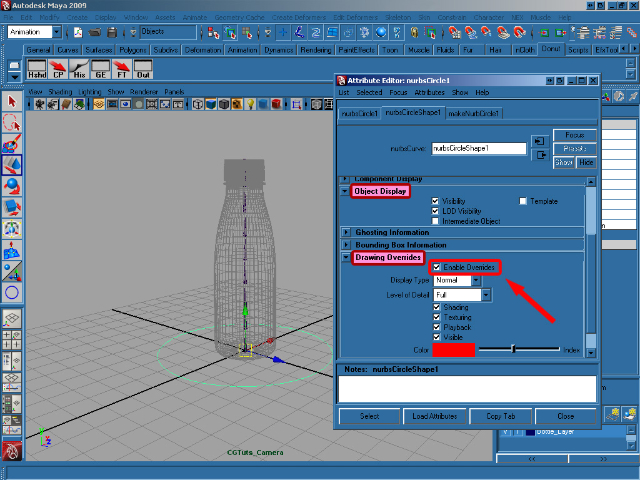Click the red Color swatch

453,349
